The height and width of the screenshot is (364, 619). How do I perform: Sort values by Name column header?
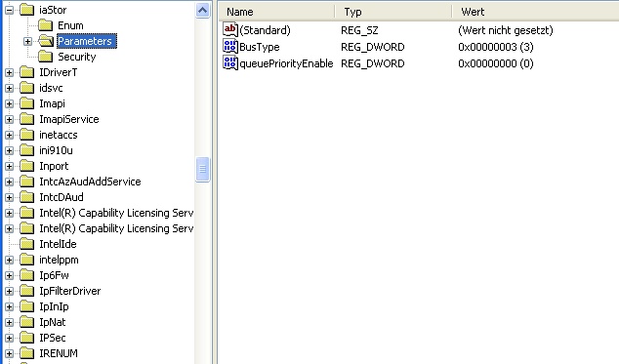tap(276, 12)
